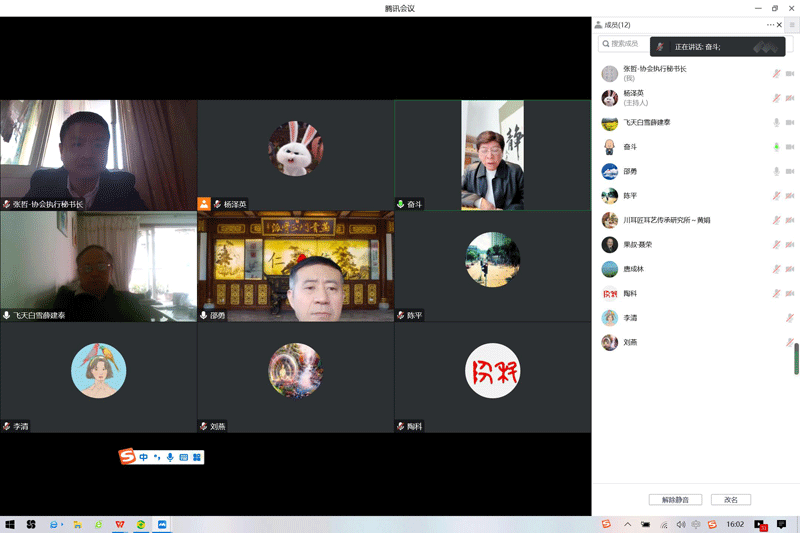Open the Sogou soft keyboard icon
This screenshot has height=533, width=800.
coord(183,457)
